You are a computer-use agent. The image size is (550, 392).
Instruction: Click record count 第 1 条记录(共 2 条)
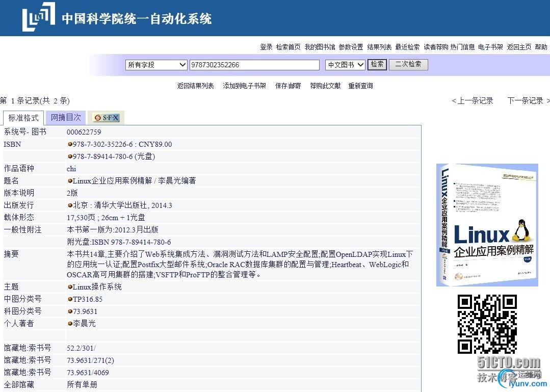click(x=35, y=101)
